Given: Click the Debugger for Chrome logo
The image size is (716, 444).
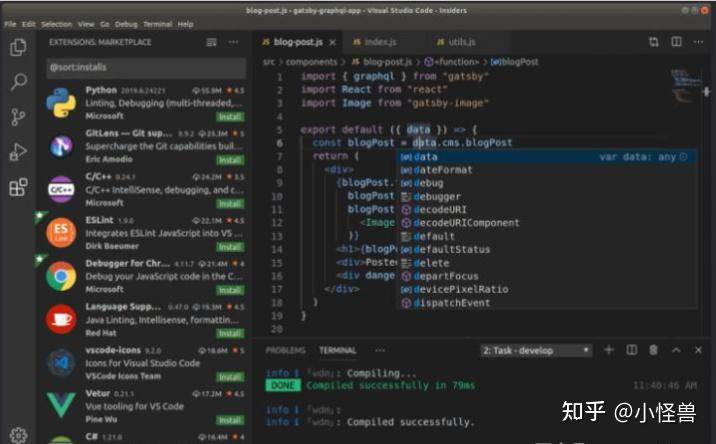Looking at the screenshot, I should tap(61, 276).
